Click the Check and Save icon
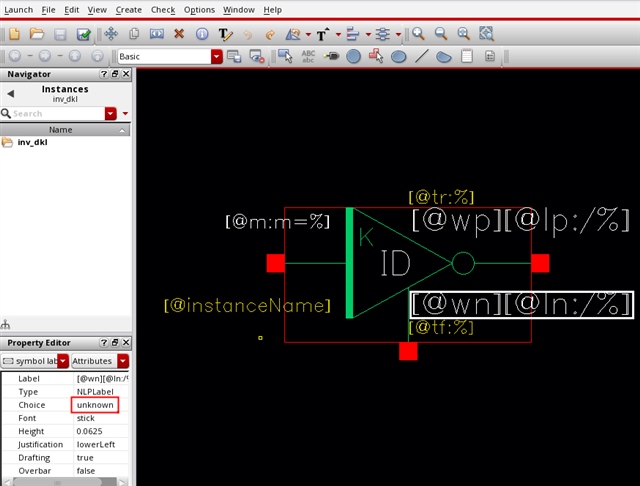 (x=84, y=34)
